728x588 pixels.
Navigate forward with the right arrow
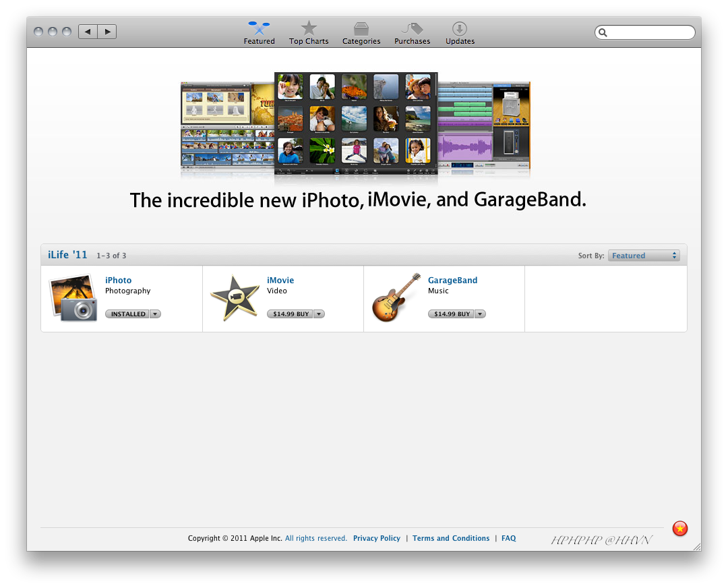(x=107, y=31)
